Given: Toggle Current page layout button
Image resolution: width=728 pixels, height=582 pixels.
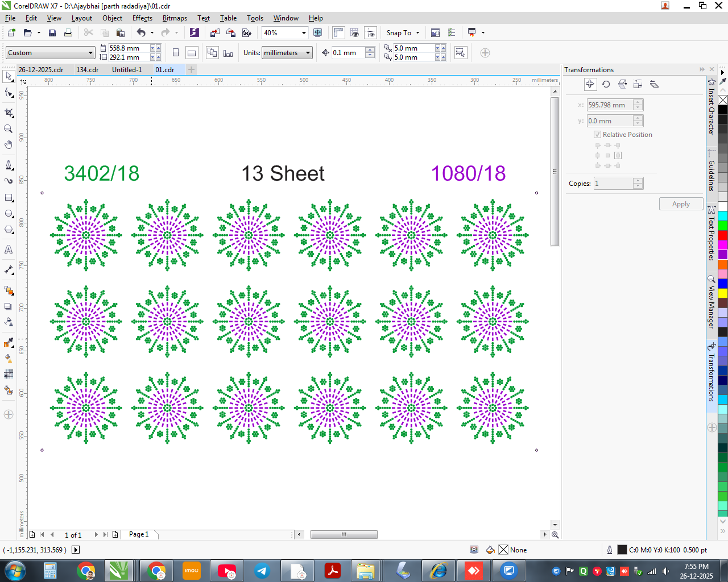Looking at the screenshot, I should click(228, 53).
